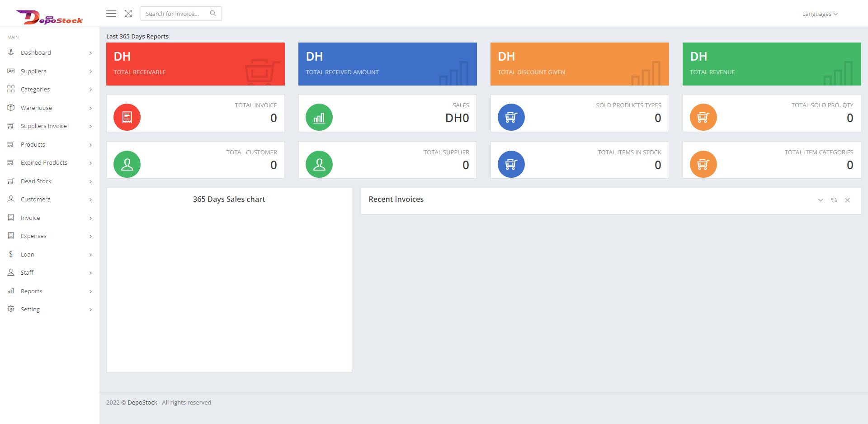The image size is (868, 424).
Task: Click the orange Total Sold Pro. Qty icon
Action: pos(703,117)
